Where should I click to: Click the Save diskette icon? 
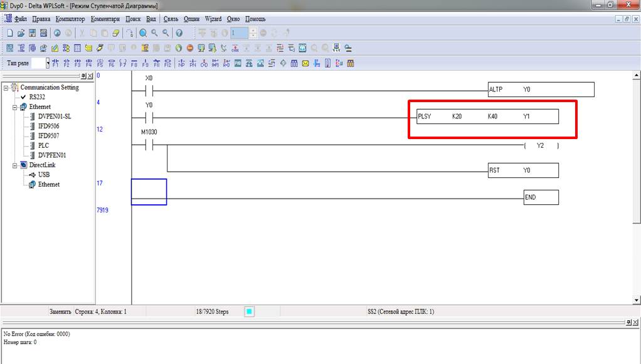coord(32,33)
